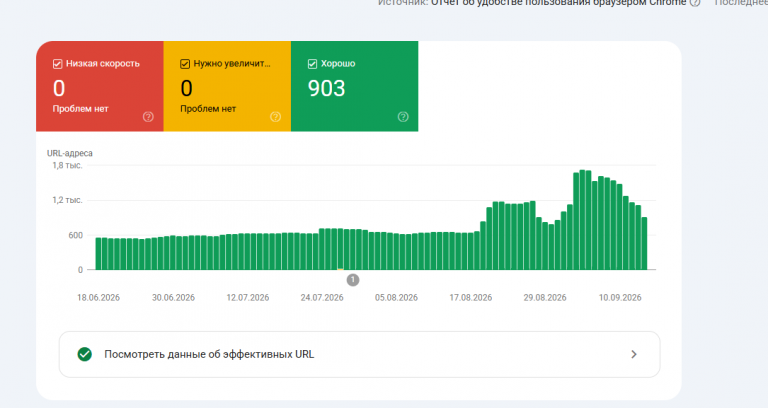Click the 12.07.2026 date label
Viewport: 768px width, 408px height.
[x=248, y=297]
